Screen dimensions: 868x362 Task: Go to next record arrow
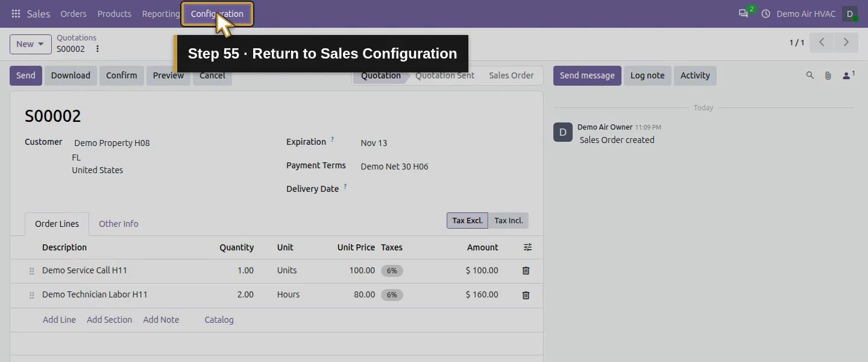[x=846, y=42]
